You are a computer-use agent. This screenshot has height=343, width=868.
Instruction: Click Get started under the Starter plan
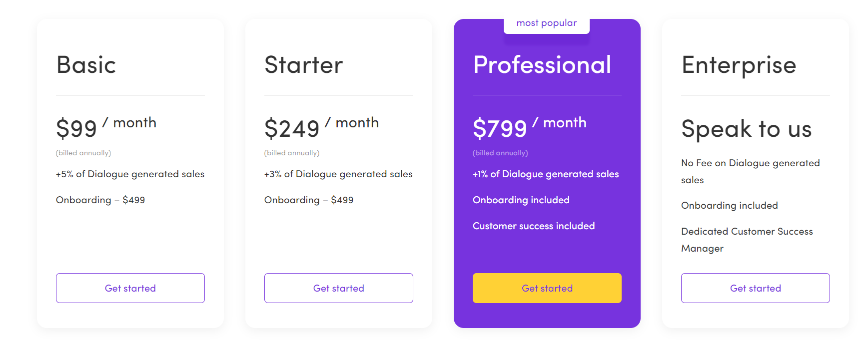338,288
